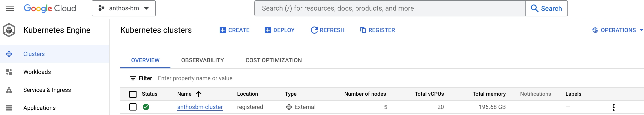Click the Number of nodes header

point(365,94)
